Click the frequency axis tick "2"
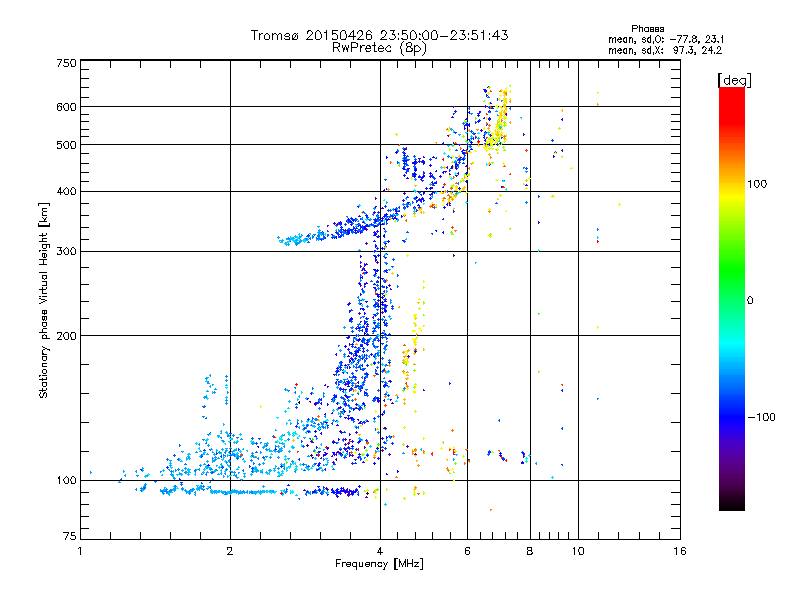 click(230, 551)
